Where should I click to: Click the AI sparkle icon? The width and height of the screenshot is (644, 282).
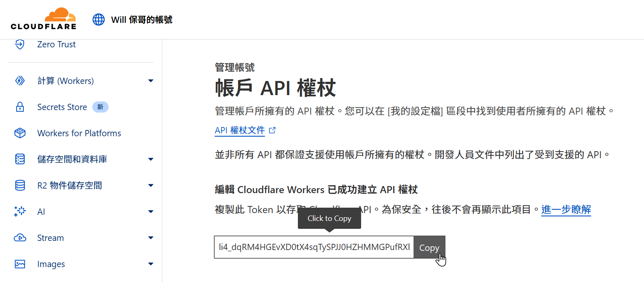pyautogui.click(x=20, y=211)
